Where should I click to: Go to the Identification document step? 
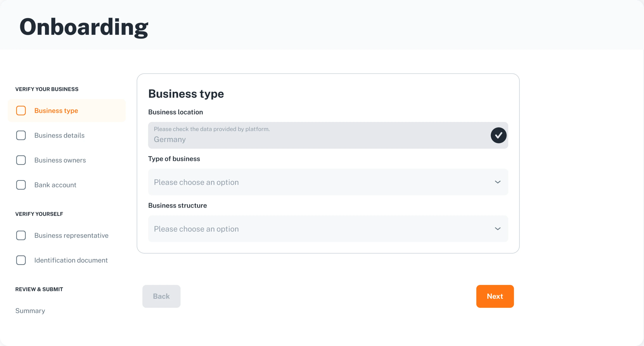(71, 260)
